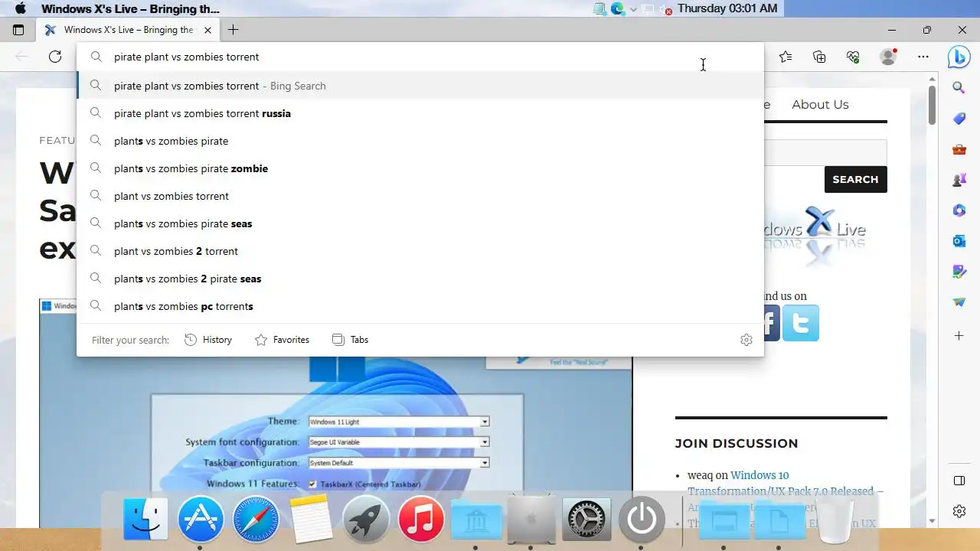Image resolution: width=980 pixels, height=551 pixels.
Task: Open Music app in the dock
Action: pos(421,519)
